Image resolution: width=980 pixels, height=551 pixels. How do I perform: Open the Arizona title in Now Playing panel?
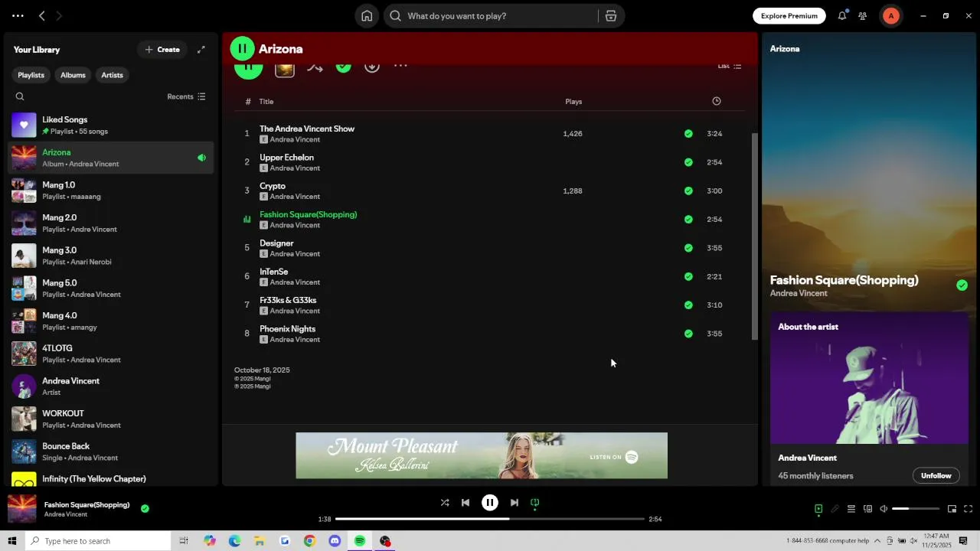pos(785,49)
